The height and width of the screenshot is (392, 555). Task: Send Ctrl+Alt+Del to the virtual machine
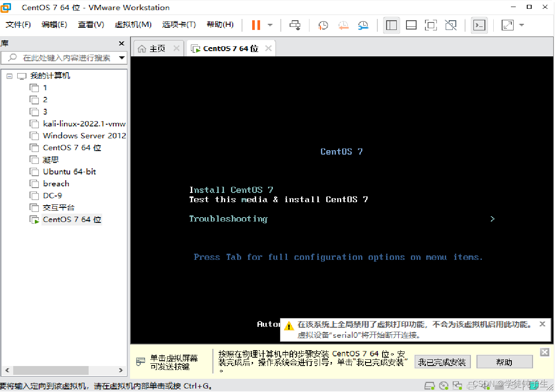tap(295, 25)
